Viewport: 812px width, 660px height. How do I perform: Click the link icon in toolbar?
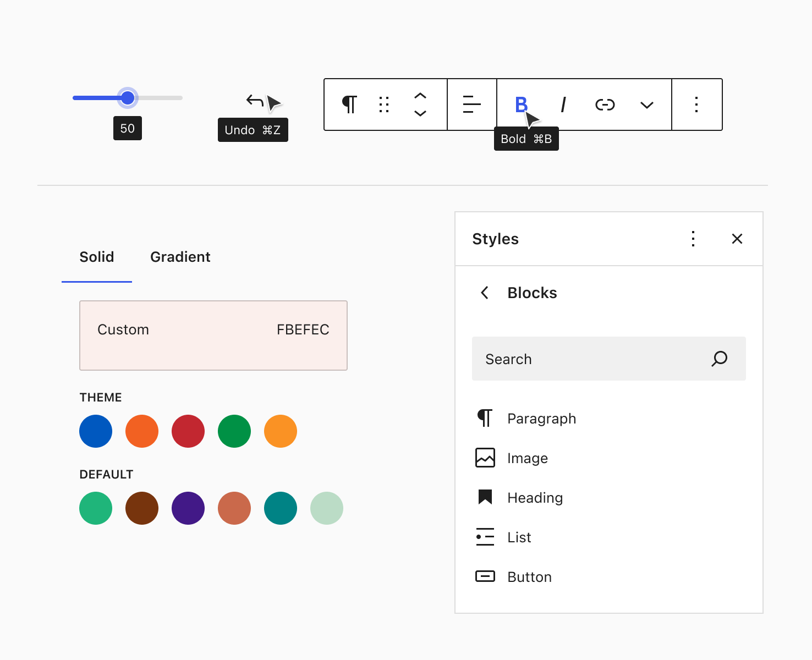(605, 105)
